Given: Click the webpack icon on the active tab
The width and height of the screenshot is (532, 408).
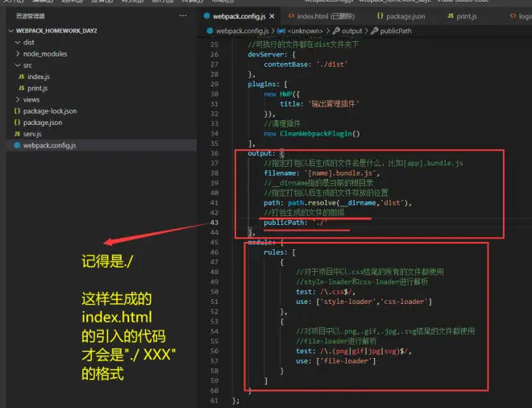Looking at the screenshot, I should (x=206, y=16).
